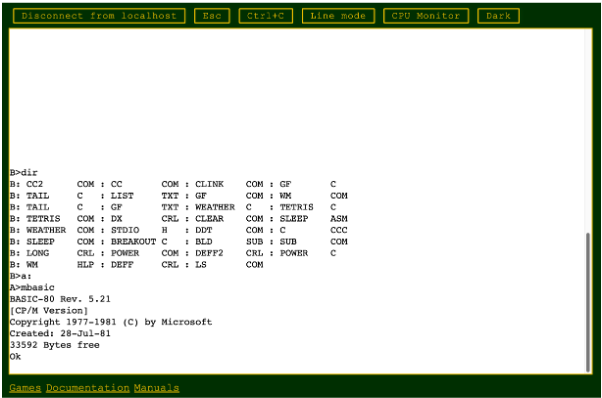Viewport: 602px width, 398px height.
Task: Click the LIST file name
Action: (122, 196)
